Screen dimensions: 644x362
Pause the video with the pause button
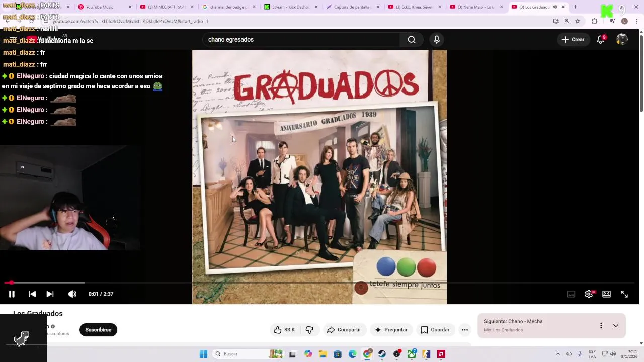pos(12,294)
